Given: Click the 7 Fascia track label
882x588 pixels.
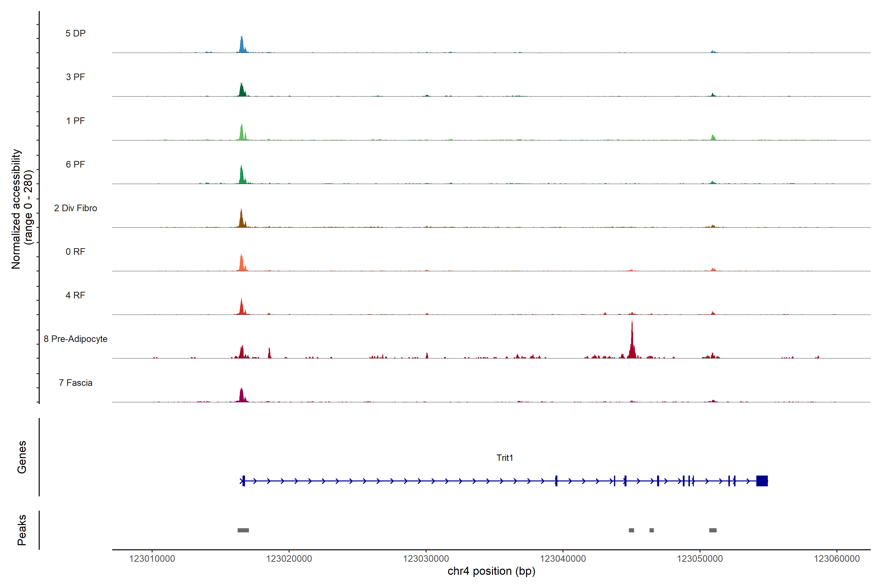Looking at the screenshot, I should click(x=75, y=382).
